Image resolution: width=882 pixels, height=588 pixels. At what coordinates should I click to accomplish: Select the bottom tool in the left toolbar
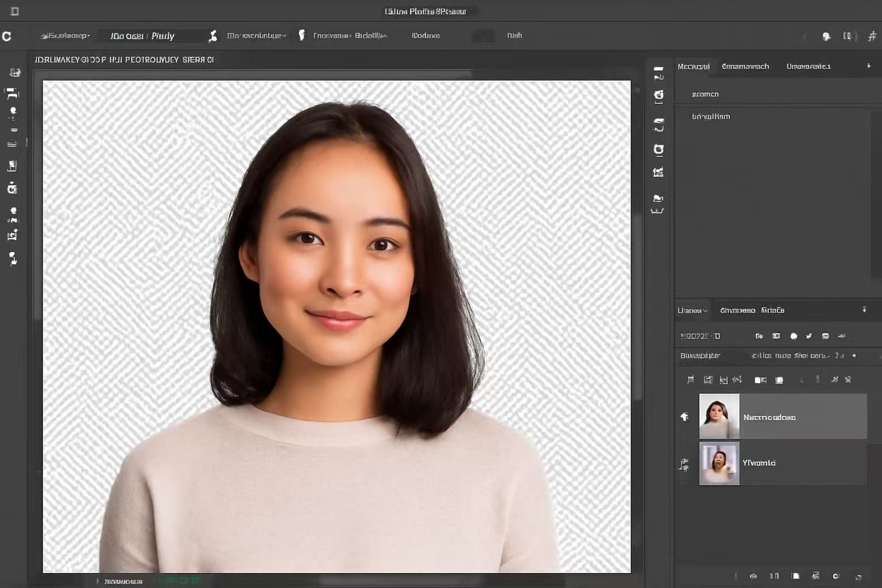[13, 258]
